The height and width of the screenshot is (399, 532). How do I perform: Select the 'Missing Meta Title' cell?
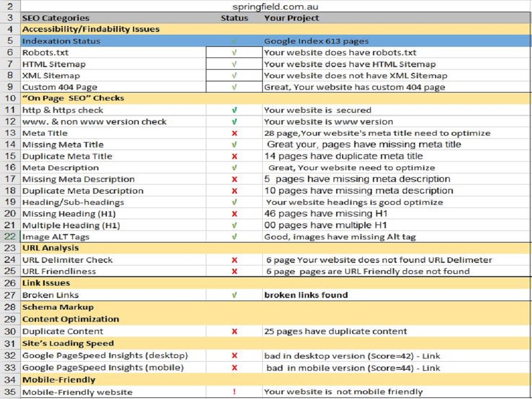click(113, 145)
